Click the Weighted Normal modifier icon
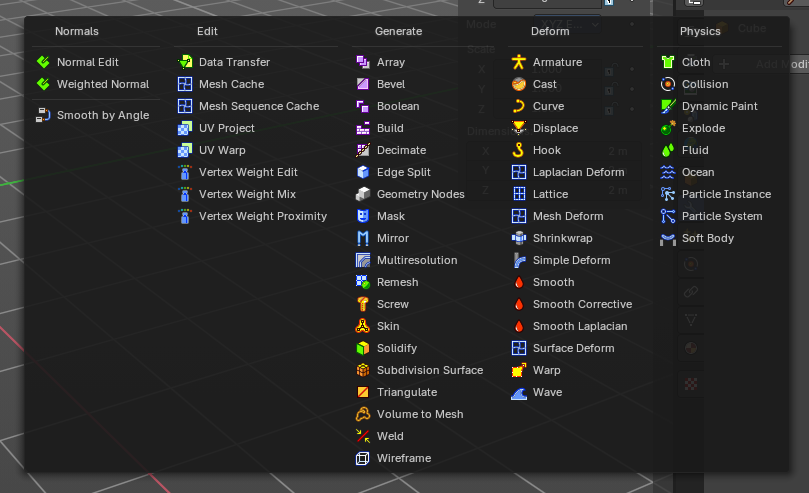The height and width of the screenshot is (493, 809). 43,84
